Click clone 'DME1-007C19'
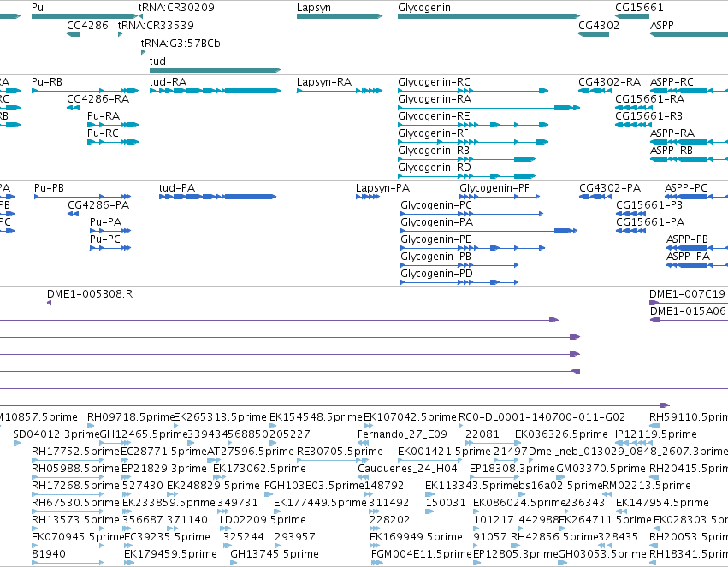Viewport: 728px width, 567px height. pos(687,295)
